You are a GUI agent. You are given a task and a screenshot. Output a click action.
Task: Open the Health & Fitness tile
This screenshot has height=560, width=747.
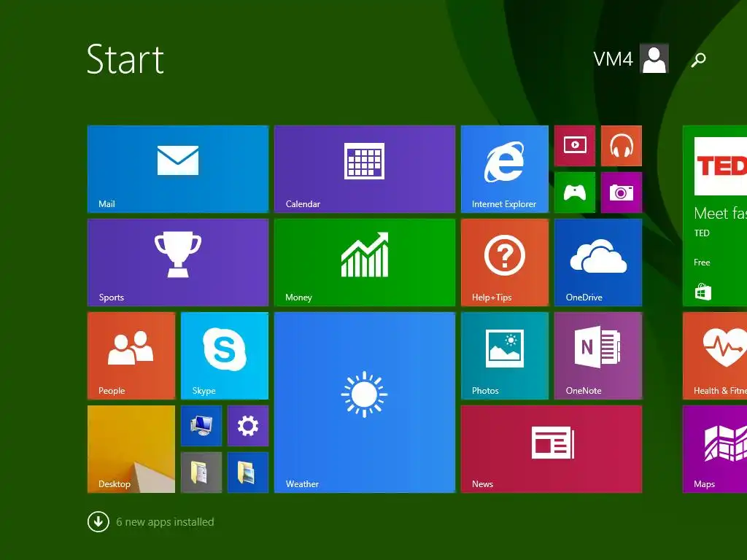(715, 356)
